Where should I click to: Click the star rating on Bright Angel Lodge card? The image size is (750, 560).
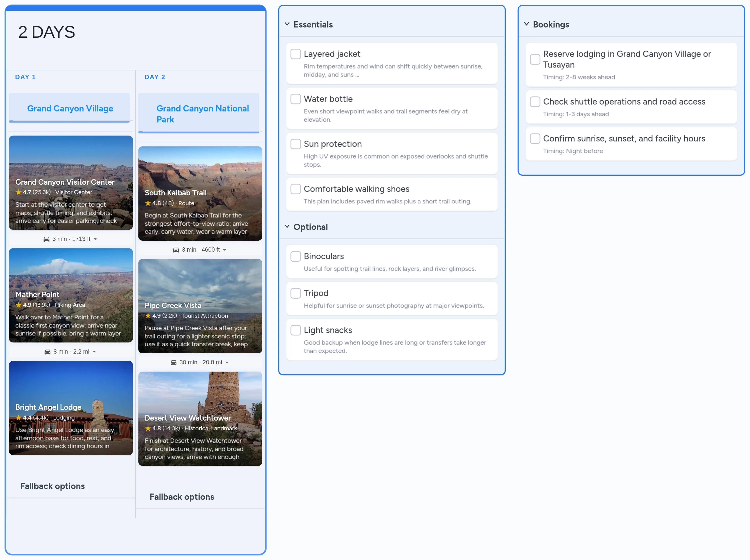click(x=19, y=417)
